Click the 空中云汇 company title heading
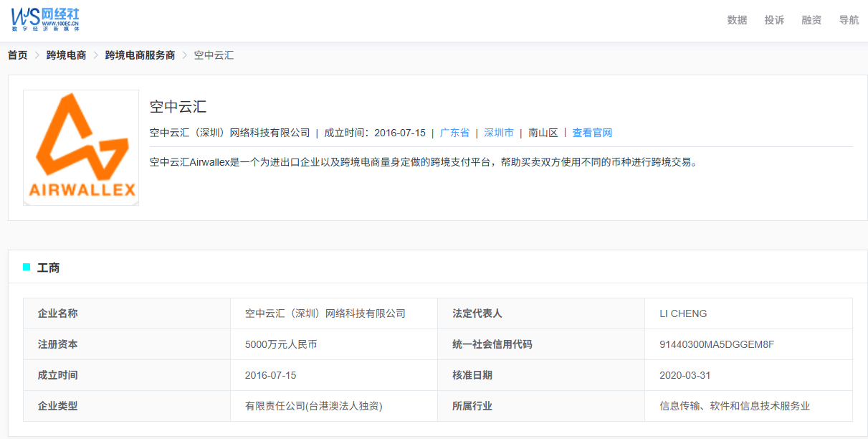 click(x=178, y=107)
